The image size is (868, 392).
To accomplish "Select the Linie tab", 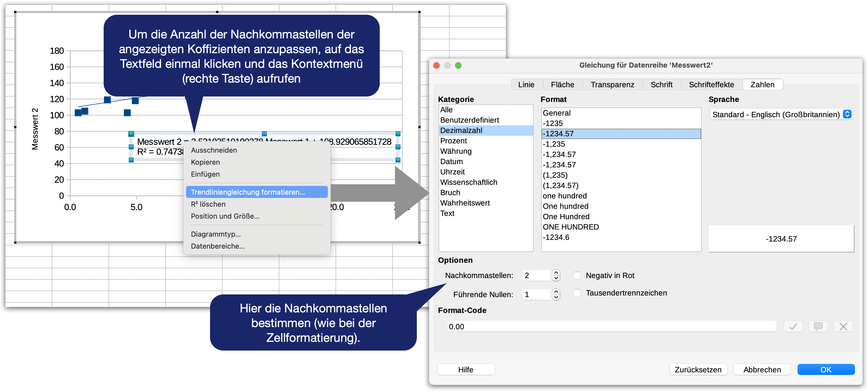I will coord(526,85).
